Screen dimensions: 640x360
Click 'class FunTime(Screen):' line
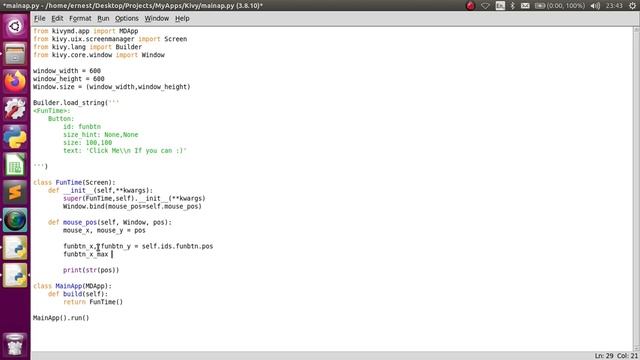[74, 182]
